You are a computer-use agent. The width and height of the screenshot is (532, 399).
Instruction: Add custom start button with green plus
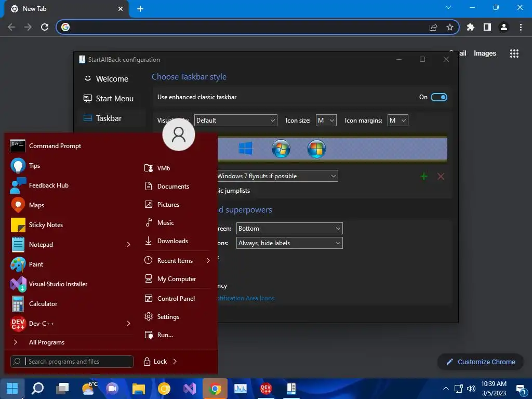pyautogui.click(x=424, y=177)
